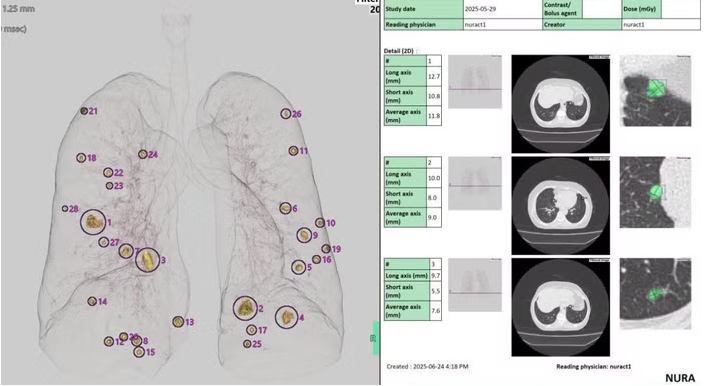The width and height of the screenshot is (712, 386).
Task: Select nodule marker 13
Action: [x=178, y=322]
